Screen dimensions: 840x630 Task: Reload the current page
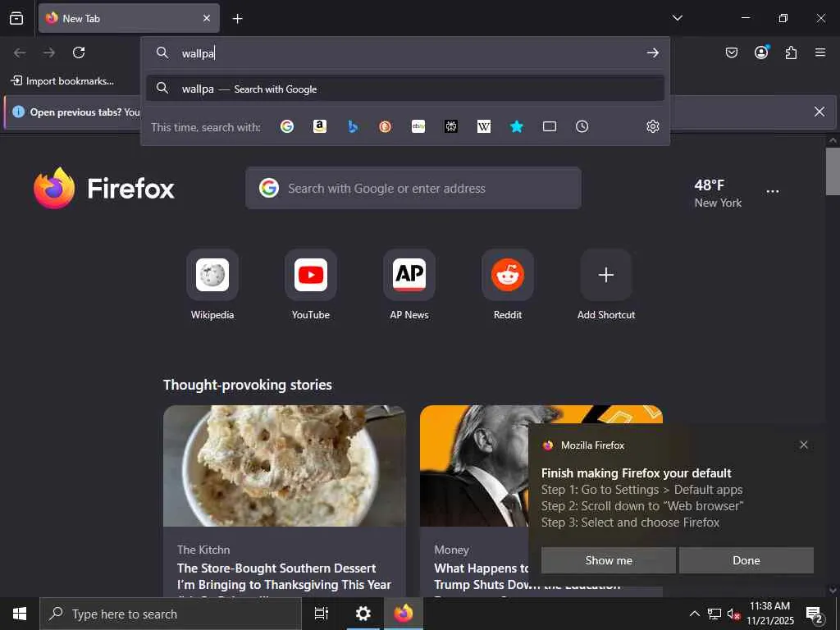pos(79,52)
